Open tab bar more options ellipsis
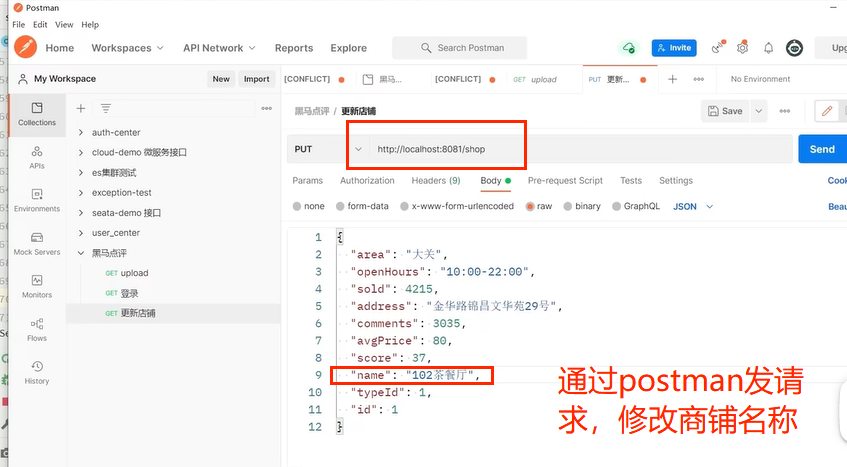This screenshot has height=467, width=847. click(x=698, y=79)
